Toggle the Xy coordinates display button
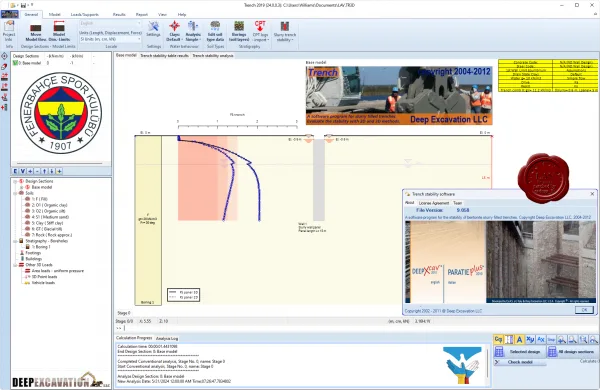600x390 pixels. [x=530, y=339]
